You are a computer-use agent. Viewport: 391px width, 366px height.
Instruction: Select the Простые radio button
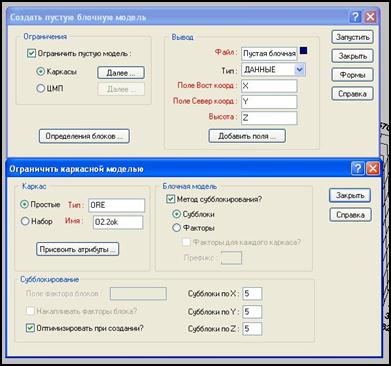tap(25, 204)
